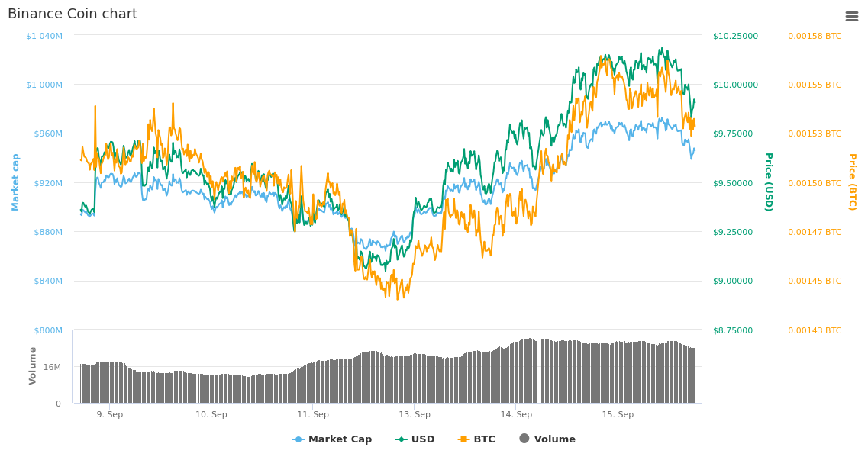Image resolution: width=868 pixels, height=473 pixels.
Task: Click the vertical Price (USD) axis title
Action: click(768, 182)
